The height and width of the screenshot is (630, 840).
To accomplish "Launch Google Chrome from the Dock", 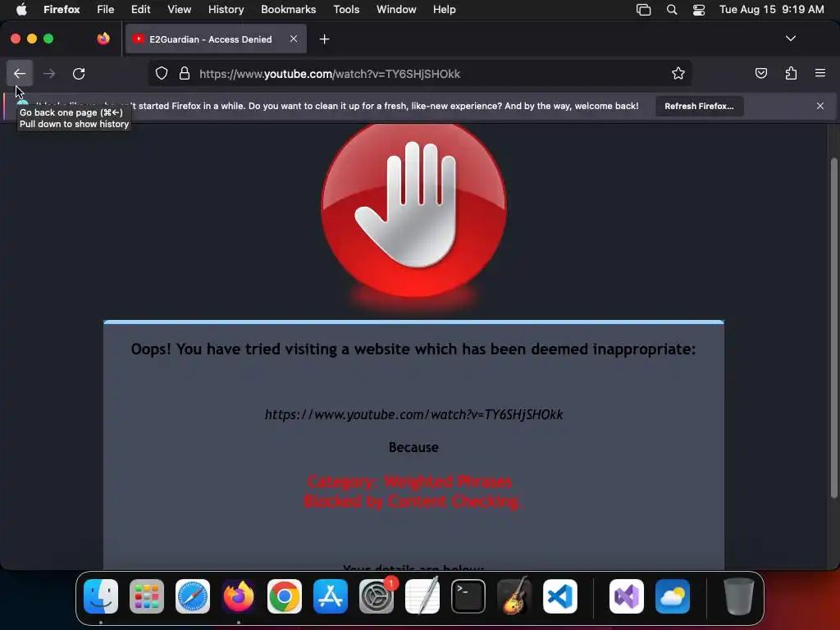I will pyautogui.click(x=285, y=596).
